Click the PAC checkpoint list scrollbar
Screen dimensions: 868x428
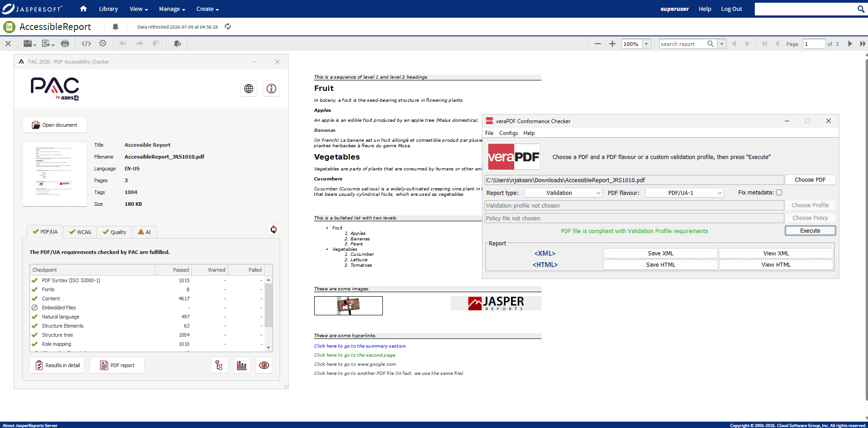(269, 305)
